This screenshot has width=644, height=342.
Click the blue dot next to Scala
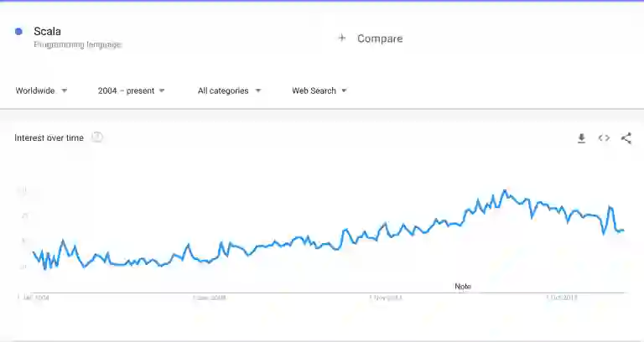[x=18, y=31]
